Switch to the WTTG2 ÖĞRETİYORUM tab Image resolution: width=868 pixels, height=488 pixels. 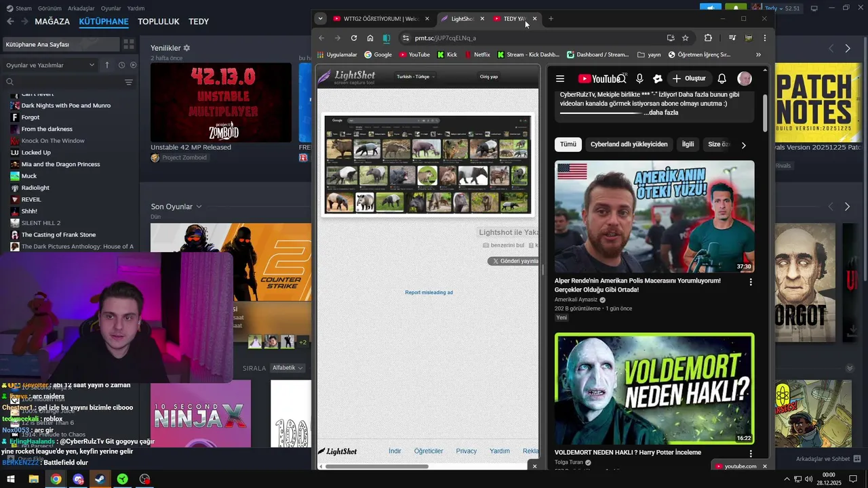(x=381, y=18)
